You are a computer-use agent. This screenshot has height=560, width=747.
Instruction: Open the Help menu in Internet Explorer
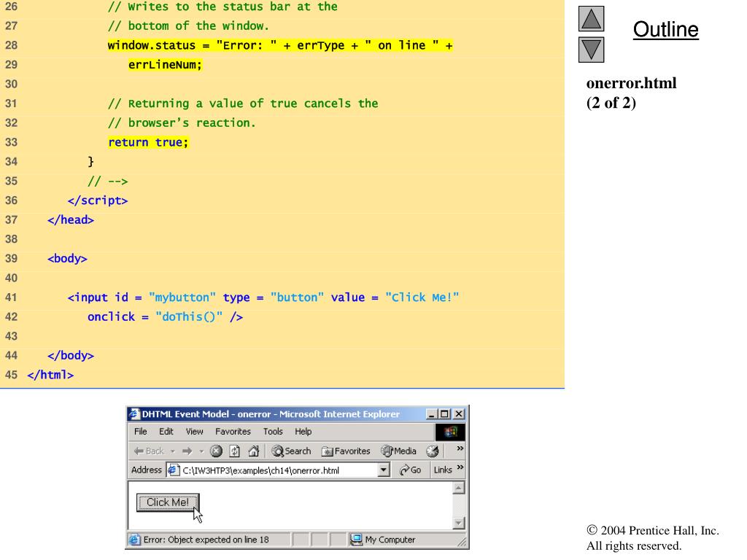[x=303, y=432]
